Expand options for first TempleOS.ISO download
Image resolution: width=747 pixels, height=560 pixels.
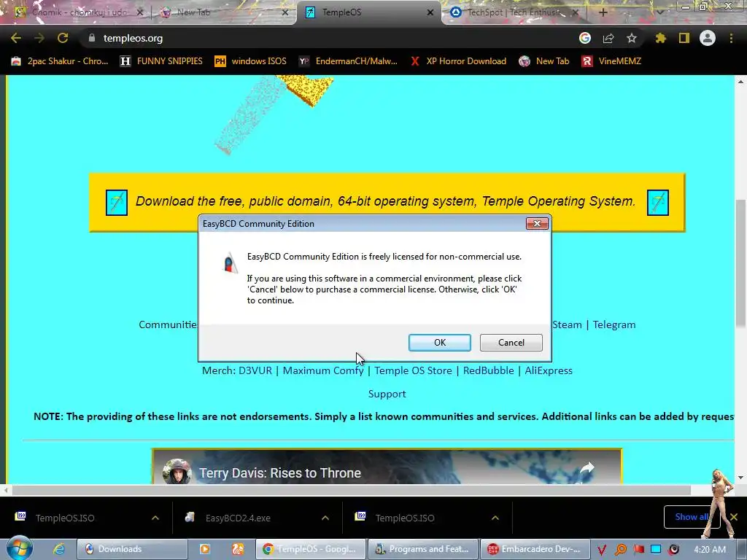155,518
